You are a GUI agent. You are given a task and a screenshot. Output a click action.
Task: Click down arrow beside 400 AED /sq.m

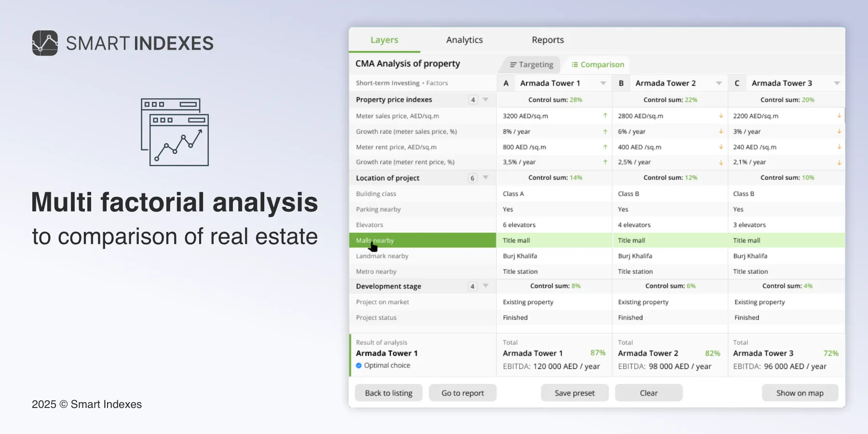click(x=721, y=147)
